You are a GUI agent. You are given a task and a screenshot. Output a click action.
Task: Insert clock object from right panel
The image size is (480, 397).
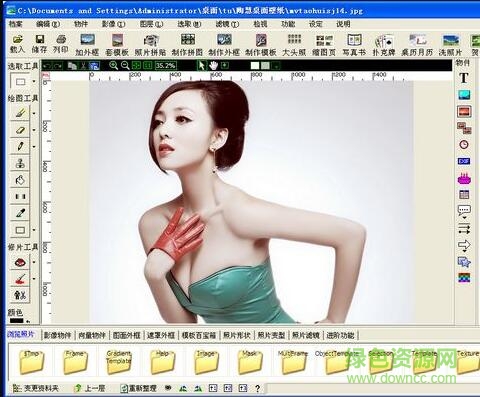coord(464,144)
